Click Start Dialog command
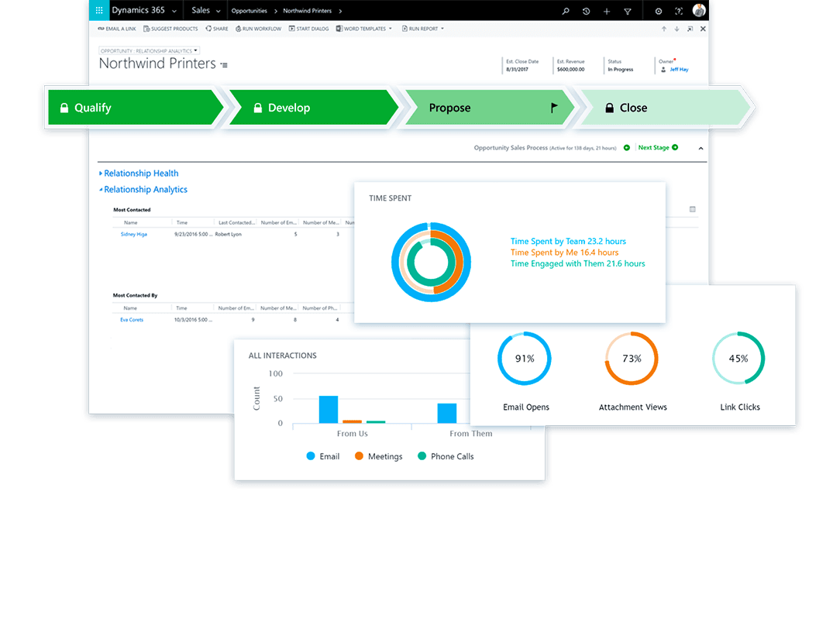 [x=308, y=29]
